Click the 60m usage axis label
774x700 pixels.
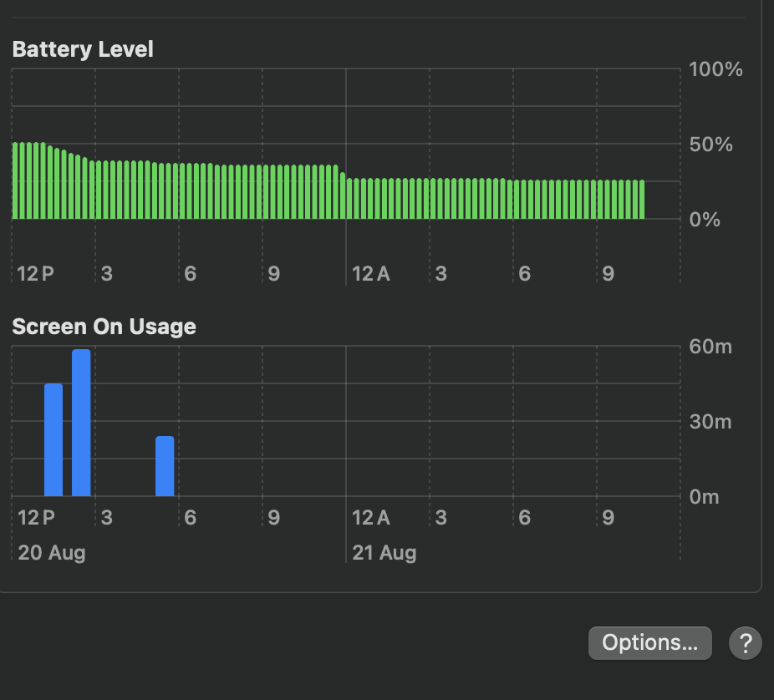coord(710,347)
